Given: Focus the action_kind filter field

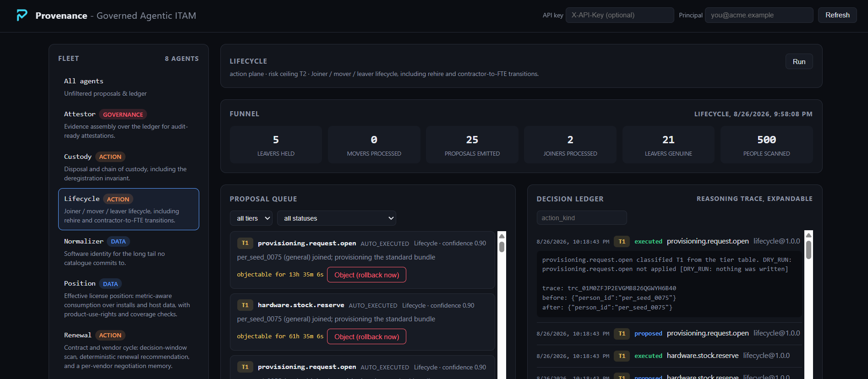Looking at the screenshot, I should [582, 218].
